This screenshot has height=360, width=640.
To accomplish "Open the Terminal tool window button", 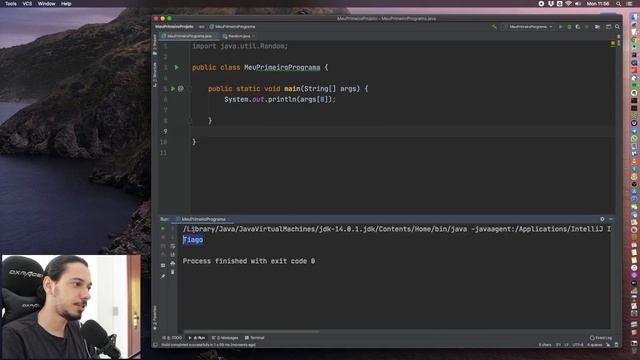I will click(x=255, y=338).
